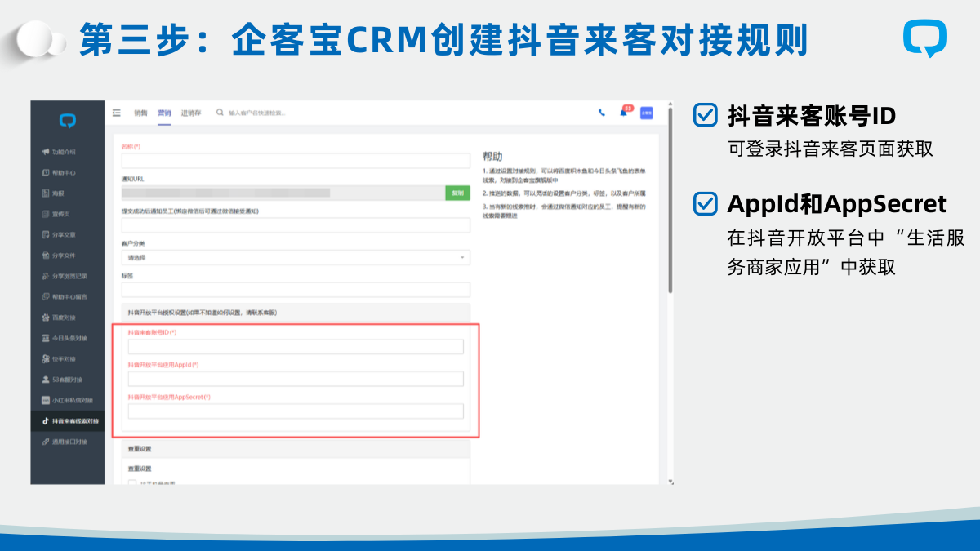Click the search magnifier icon

[220, 113]
